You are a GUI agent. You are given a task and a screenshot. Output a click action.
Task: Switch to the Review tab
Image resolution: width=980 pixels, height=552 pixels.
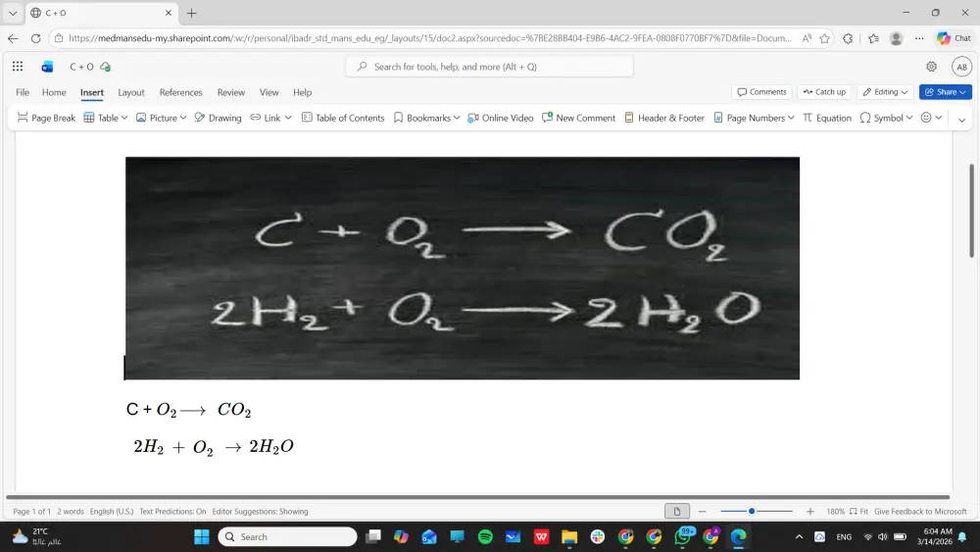[230, 92]
